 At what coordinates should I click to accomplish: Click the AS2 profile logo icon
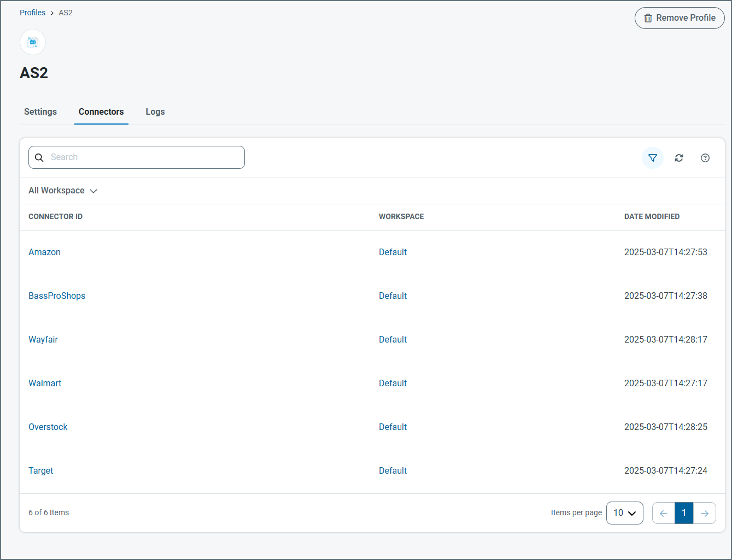[33, 42]
